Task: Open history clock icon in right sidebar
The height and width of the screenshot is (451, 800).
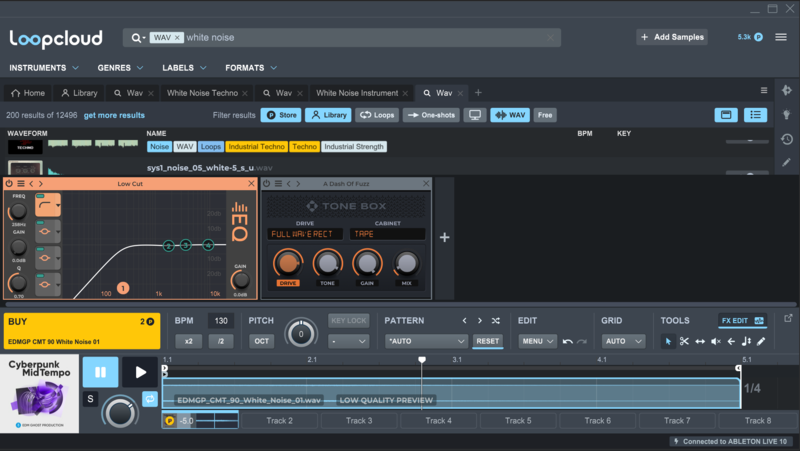Action: 786,139
